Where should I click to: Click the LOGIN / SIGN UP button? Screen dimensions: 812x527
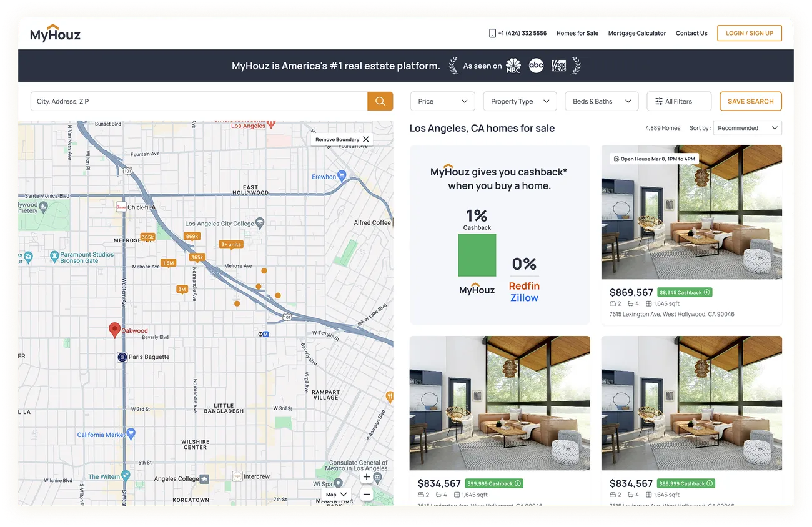750,33
